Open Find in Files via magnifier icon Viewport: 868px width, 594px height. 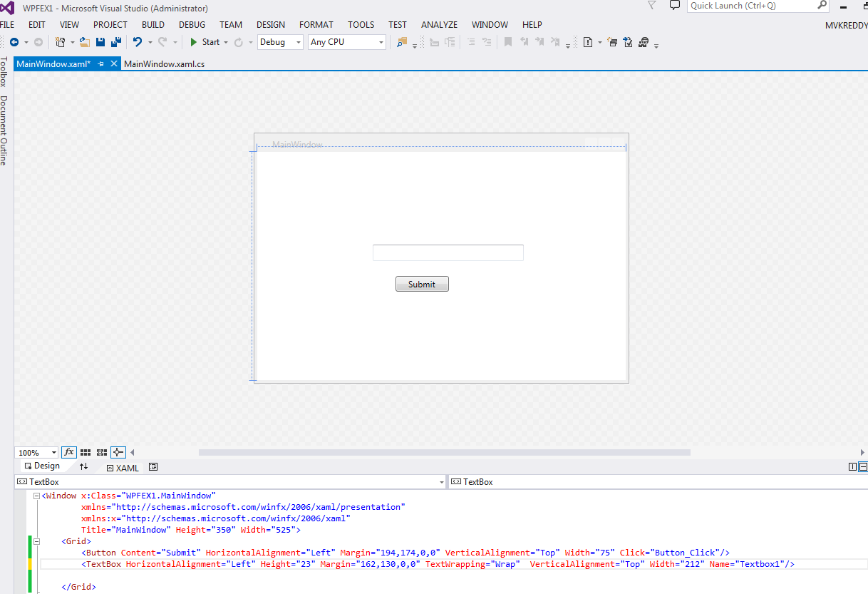click(x=403, y=42)
